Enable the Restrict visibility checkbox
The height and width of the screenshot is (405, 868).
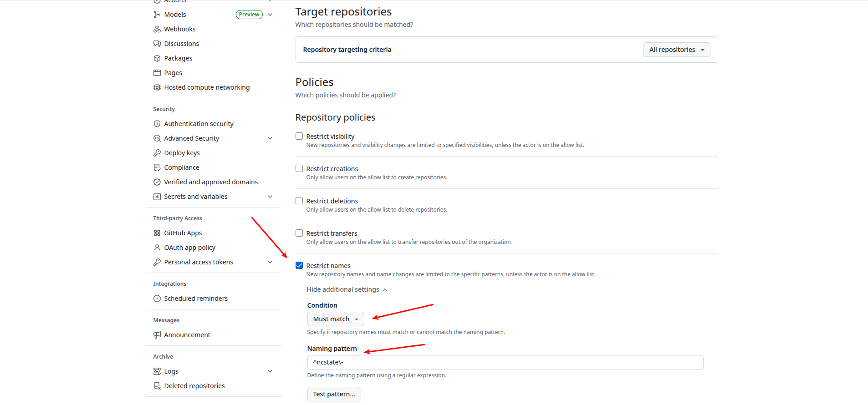(x=299, y=136)
